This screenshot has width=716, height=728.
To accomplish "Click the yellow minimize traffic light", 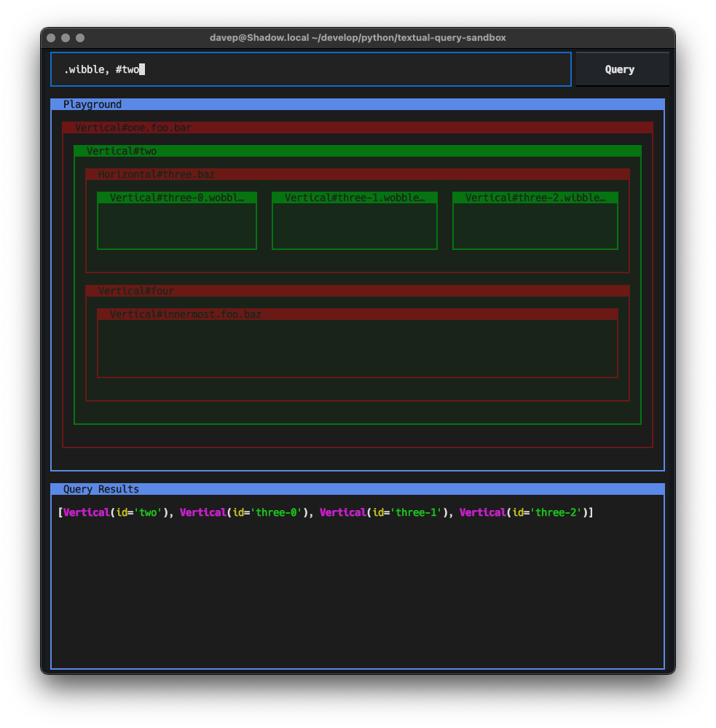I will (x=65, y=37).
